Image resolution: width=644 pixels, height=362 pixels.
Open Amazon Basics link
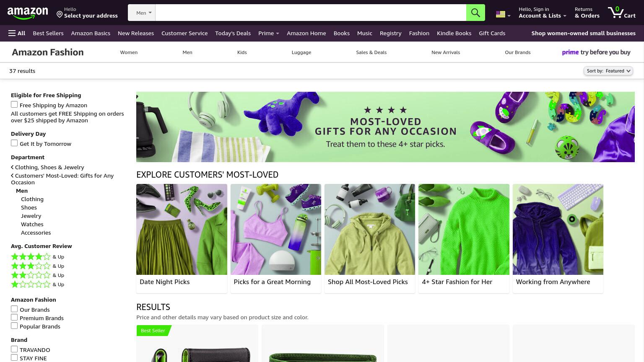91,33
